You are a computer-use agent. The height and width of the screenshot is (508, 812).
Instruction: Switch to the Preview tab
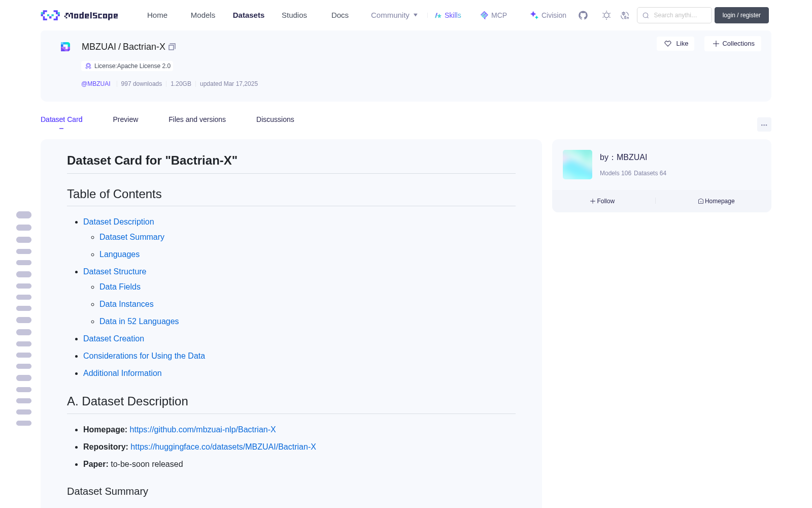[x=125, y=119]
